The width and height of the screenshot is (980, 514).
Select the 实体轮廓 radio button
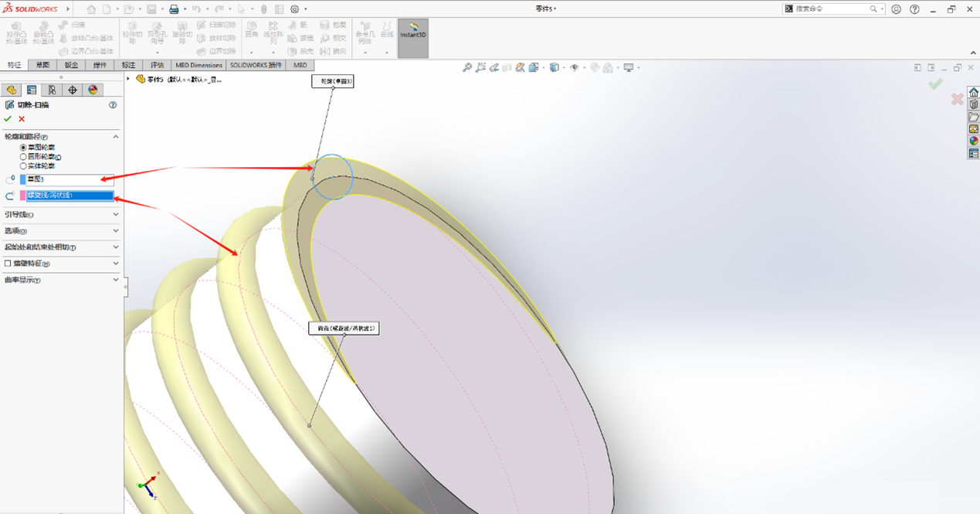[22, 165]
